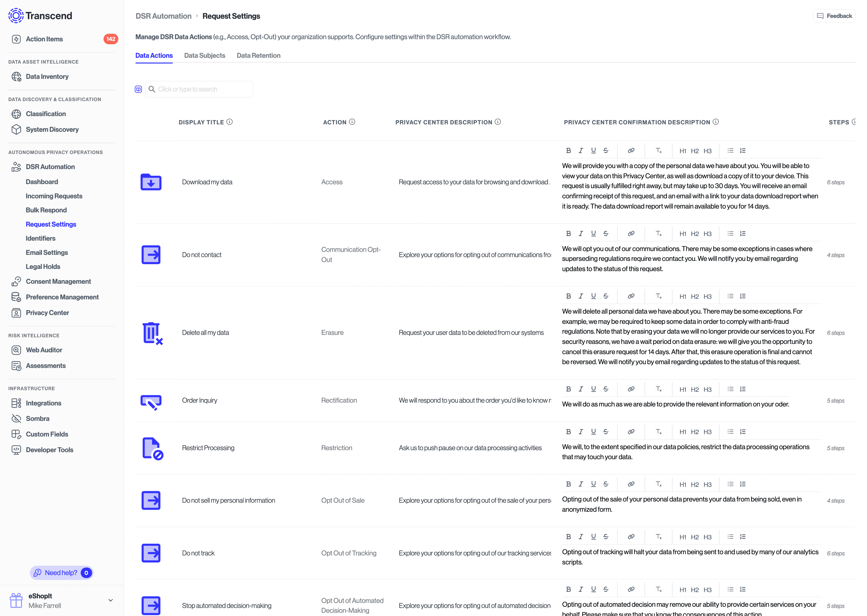Toggle italic in Do not contact editor
867x616 pixels.
[581, 233]
